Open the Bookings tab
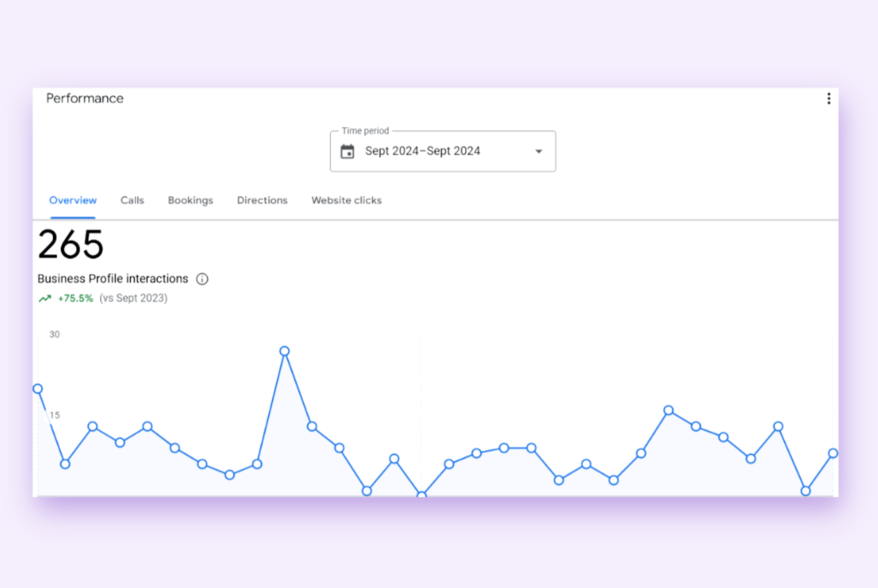 tap(190, 200)
